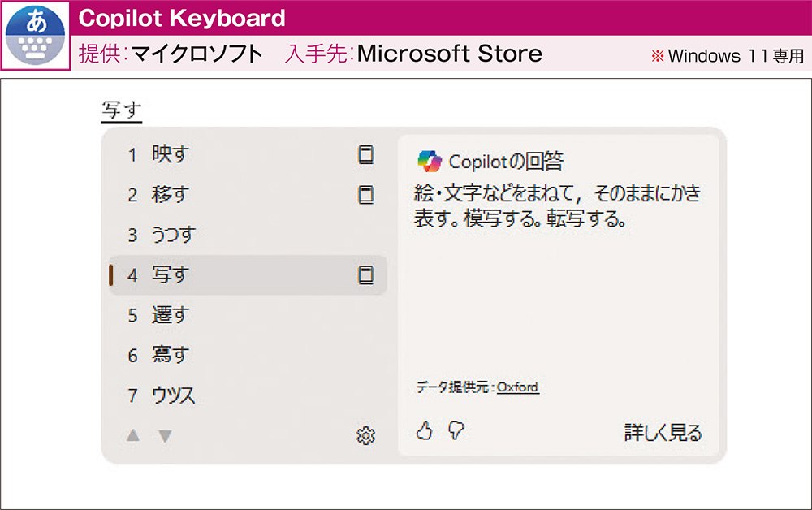Viewport: 812px width, 510px height.
Task: Go to next candidate page arrow
Action: (x=165, y=436)
